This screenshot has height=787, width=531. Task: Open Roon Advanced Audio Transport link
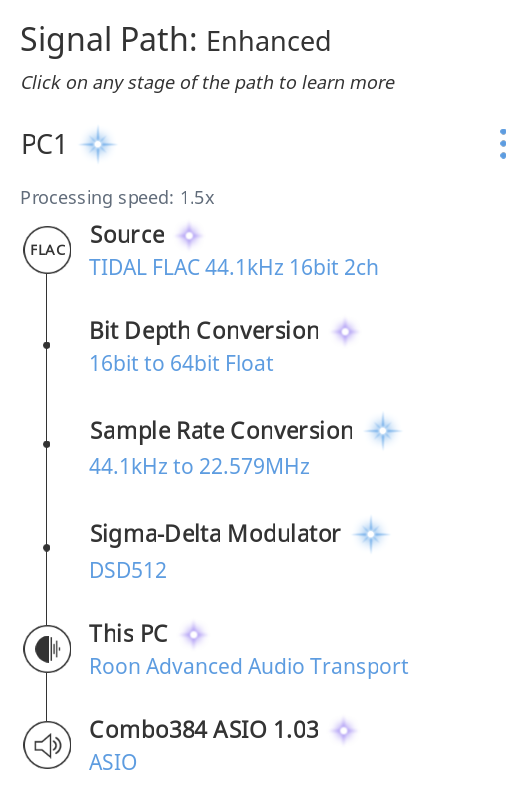[249, 667]
